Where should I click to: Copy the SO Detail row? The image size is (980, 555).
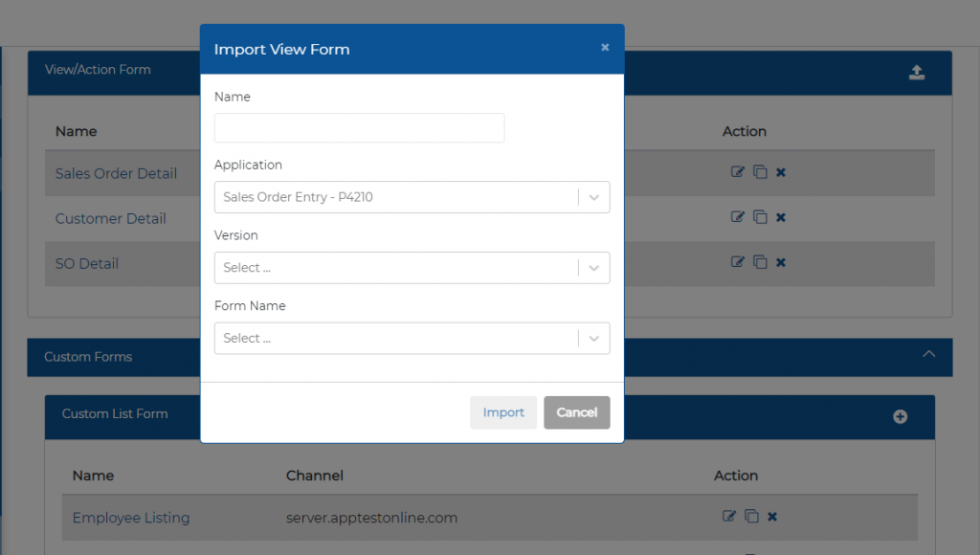pos(760,262)
